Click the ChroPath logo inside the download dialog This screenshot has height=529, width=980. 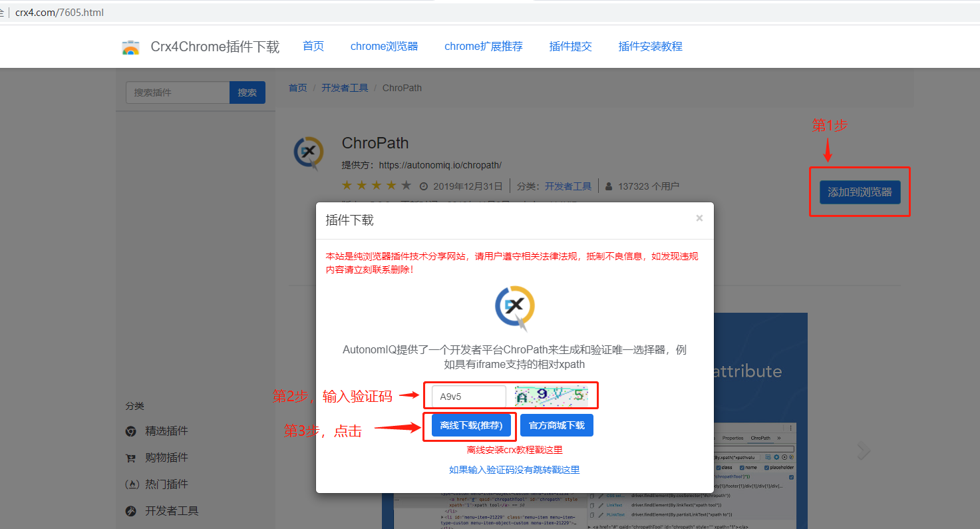coord(514,307)
